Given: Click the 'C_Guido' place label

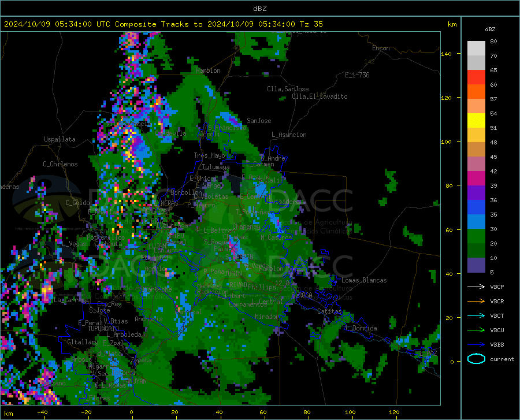Looking at the screenshot, I should coord(77,203).
